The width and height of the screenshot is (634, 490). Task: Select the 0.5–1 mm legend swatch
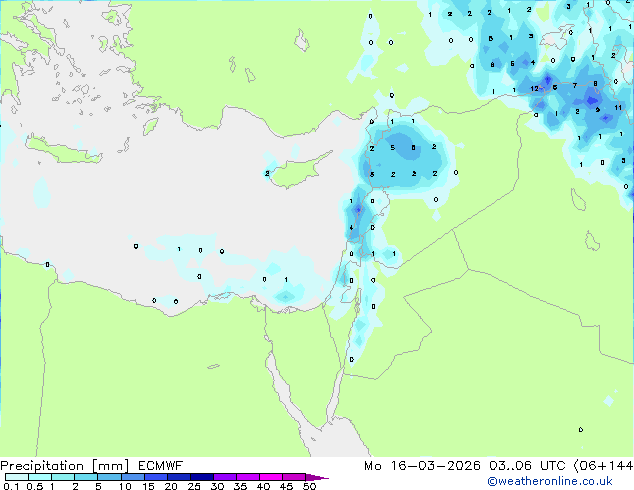click(40, 477)
